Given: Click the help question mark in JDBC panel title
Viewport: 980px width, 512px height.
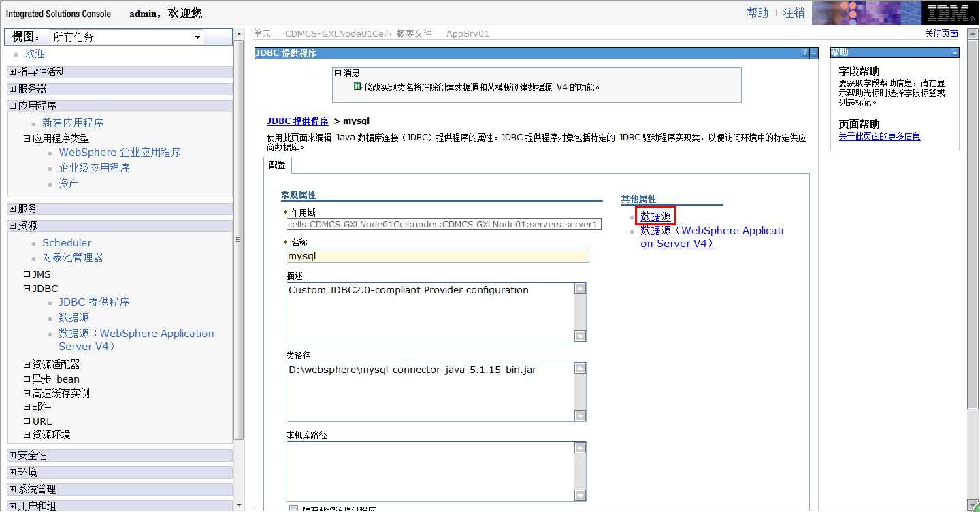Looking at the screenshot, I should tap(805, 53).
